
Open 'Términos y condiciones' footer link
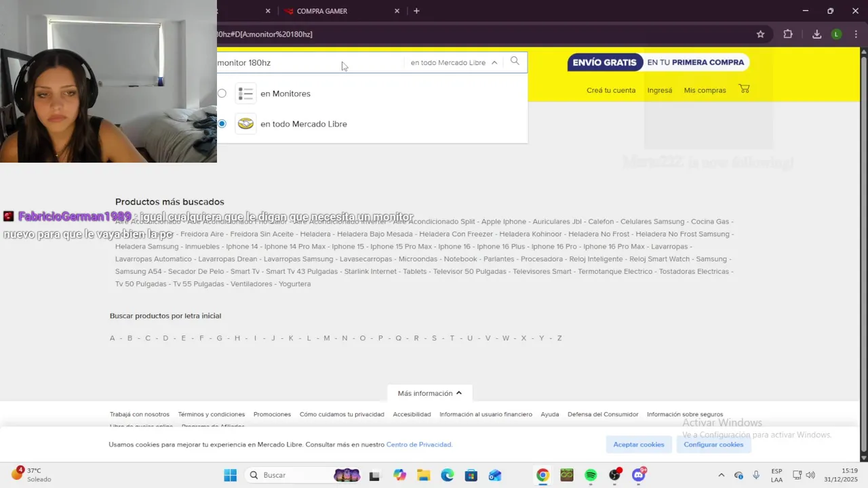point(212,414)
